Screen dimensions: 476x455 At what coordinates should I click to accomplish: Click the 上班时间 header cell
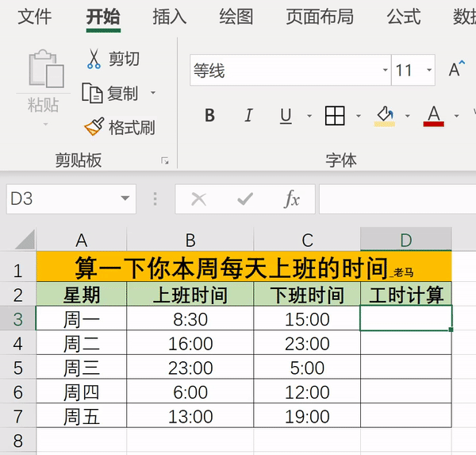190,295
